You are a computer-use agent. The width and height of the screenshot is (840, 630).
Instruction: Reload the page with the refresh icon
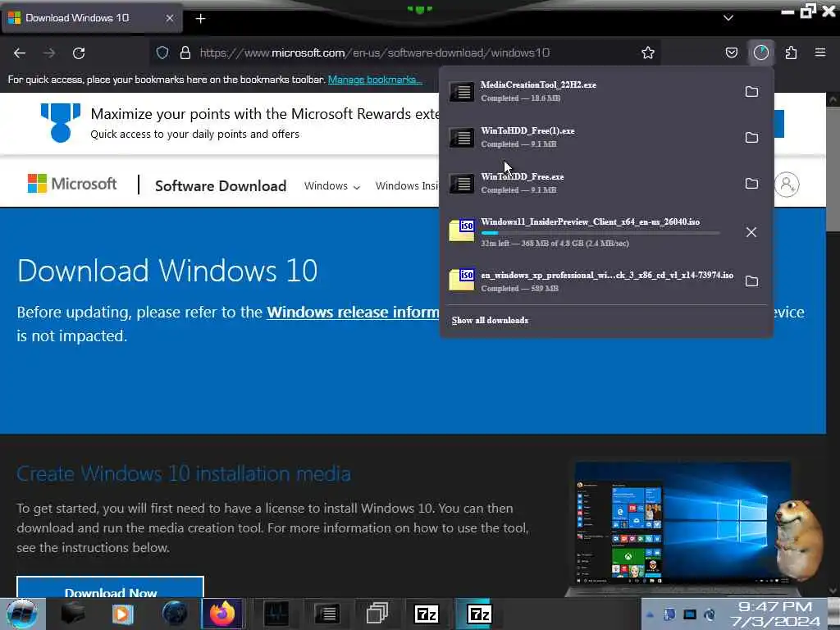click(79, 53)
